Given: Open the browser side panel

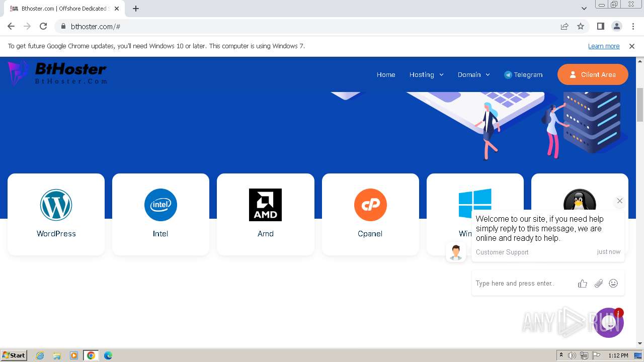Looking at the screenshot, I should 600,26.
